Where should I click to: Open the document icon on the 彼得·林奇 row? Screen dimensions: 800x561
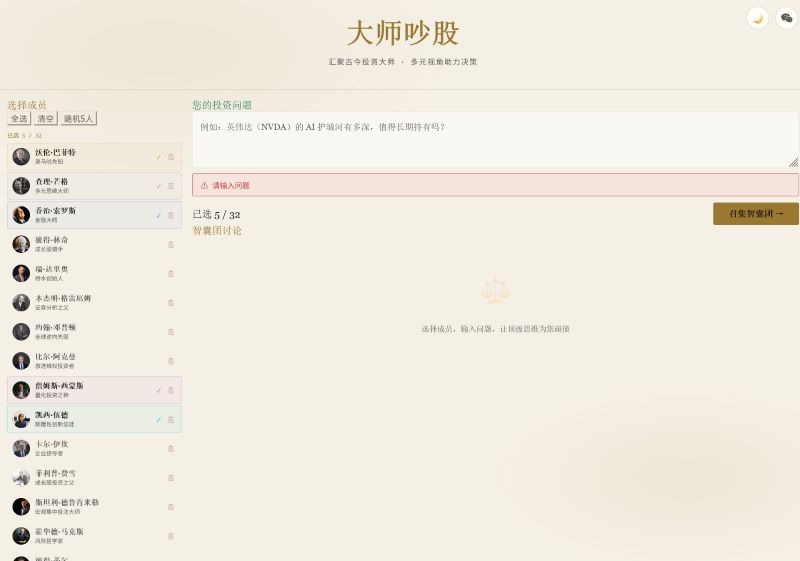(171, 245)
